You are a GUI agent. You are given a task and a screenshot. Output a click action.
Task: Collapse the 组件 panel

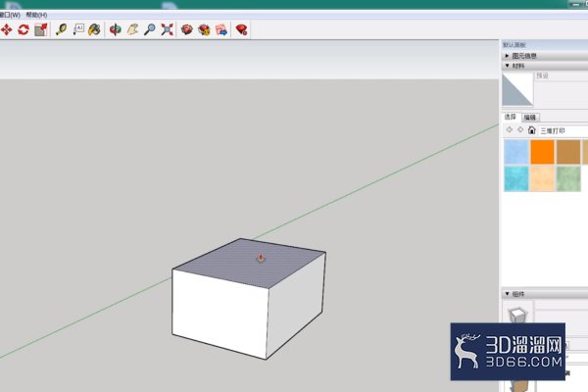(545, 294)
